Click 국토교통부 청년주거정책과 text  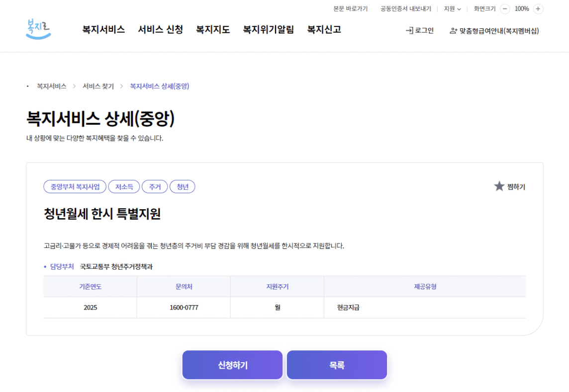tap(116, 267)
